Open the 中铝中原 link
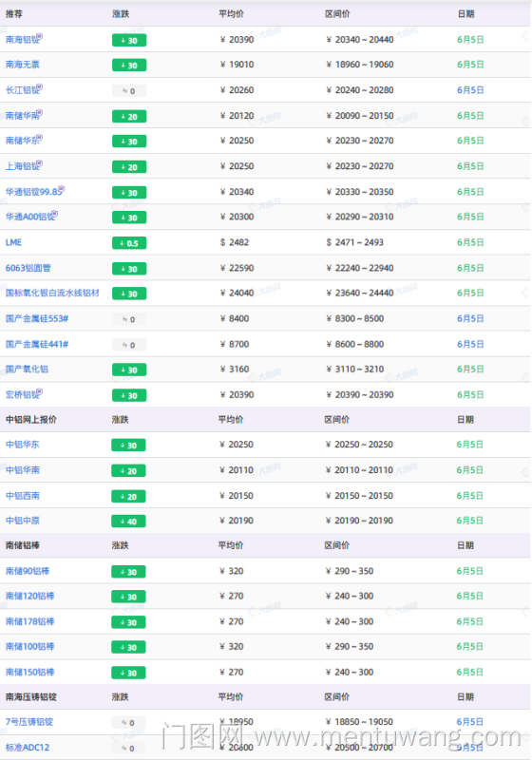Image resolution: width=532 pixels, height=760 pixels. (22, 521)
